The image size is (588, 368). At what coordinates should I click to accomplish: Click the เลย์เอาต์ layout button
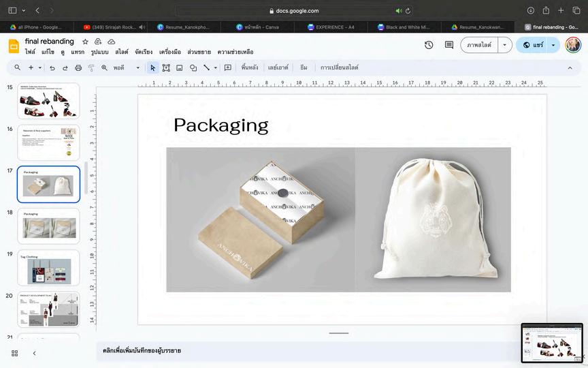click(x=278, y=67)
